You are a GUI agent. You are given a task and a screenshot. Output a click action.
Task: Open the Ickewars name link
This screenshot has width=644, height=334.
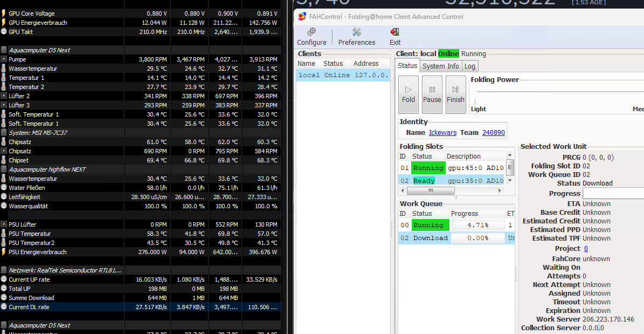coord(442,132)
